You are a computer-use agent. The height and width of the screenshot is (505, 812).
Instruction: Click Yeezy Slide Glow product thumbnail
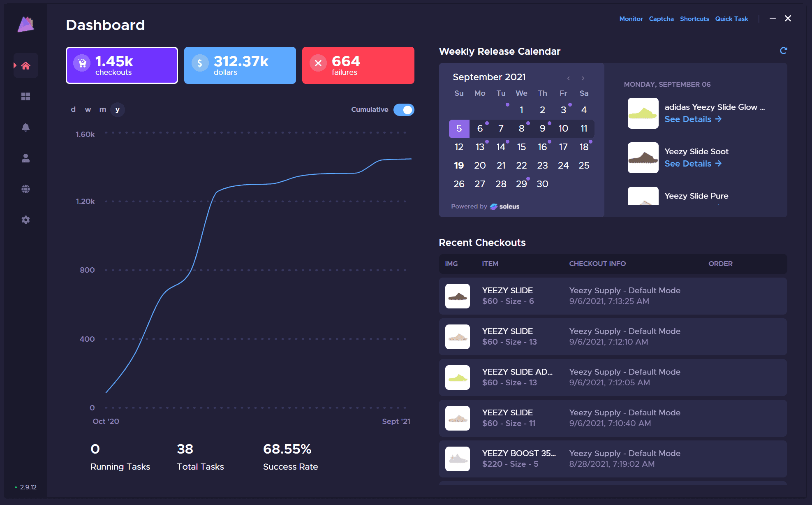[x=643, y=113]
